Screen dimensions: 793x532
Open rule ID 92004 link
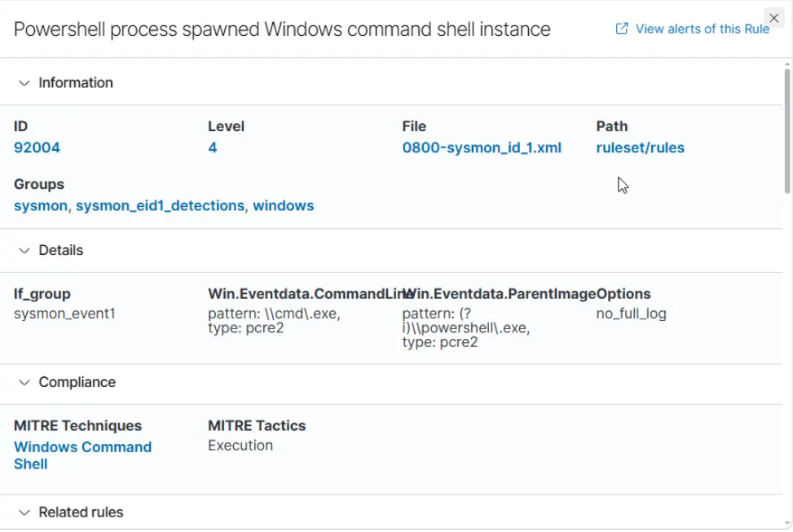coord(37,147)
